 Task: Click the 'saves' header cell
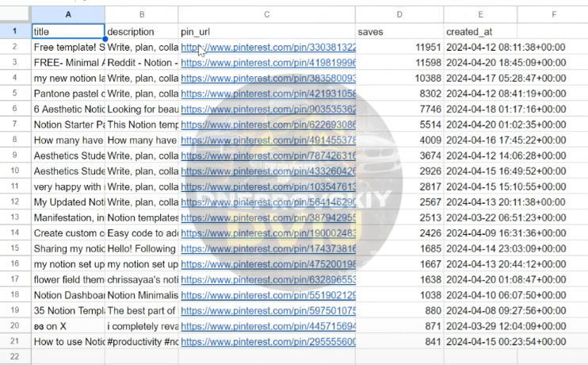[399, 32]
